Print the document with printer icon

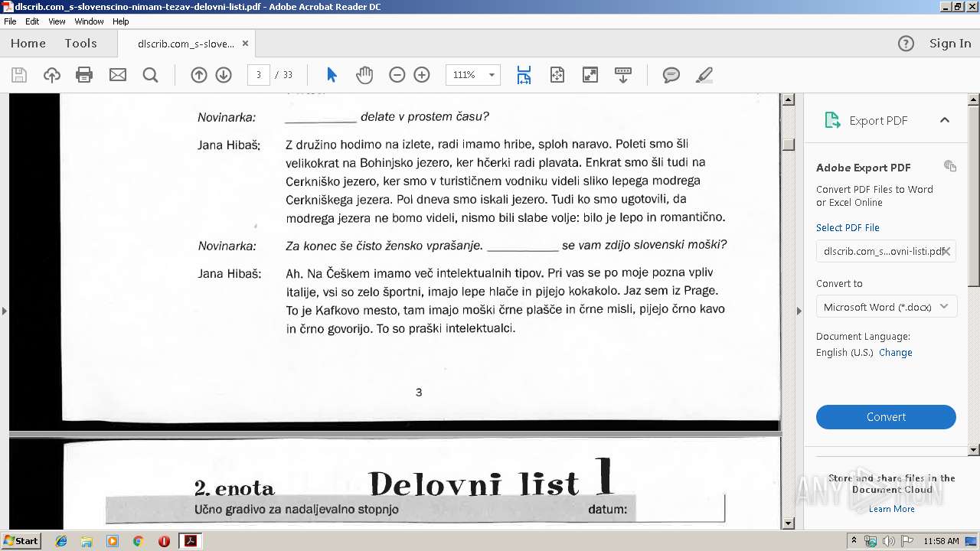pyautogui.click(x=84, y=75)
